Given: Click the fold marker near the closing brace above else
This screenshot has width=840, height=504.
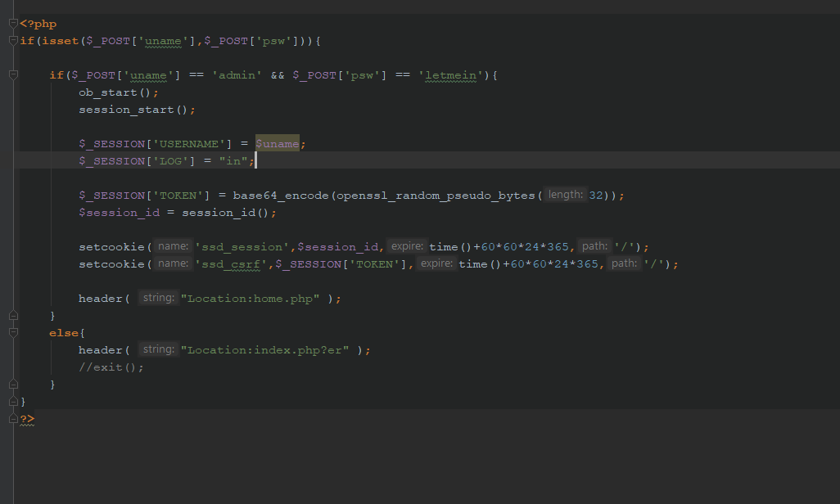Looking at the screenshot, I should (12, 315).
